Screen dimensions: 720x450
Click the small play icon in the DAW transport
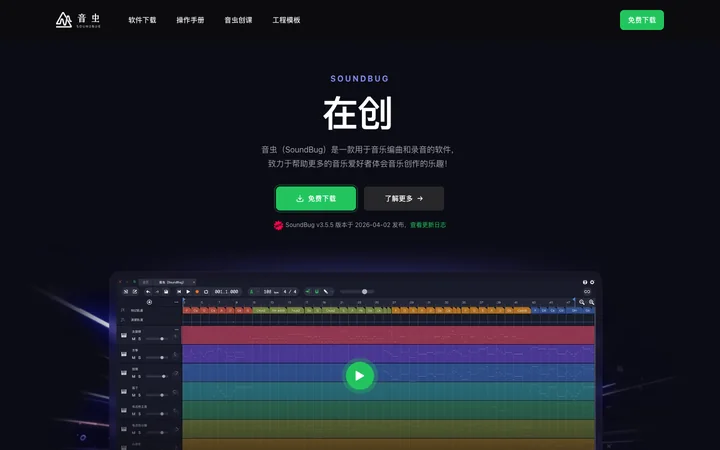coord(188,292)
